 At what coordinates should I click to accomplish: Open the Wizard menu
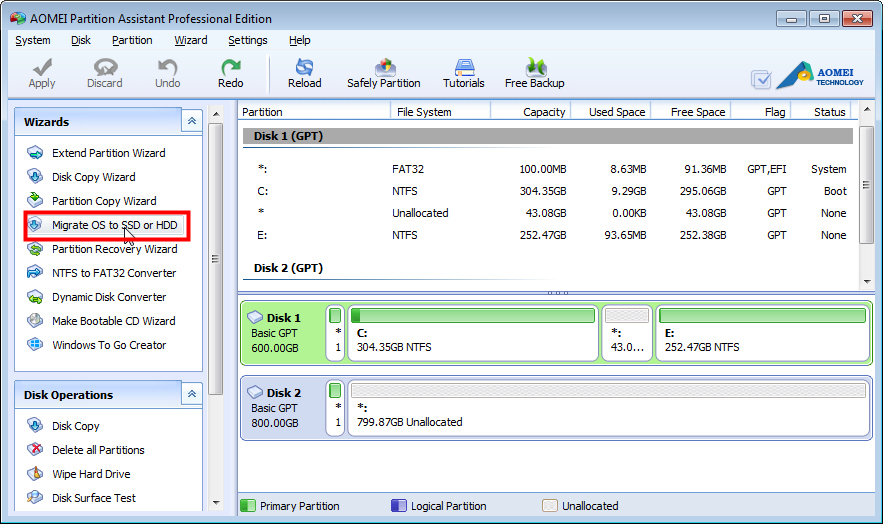190,40
